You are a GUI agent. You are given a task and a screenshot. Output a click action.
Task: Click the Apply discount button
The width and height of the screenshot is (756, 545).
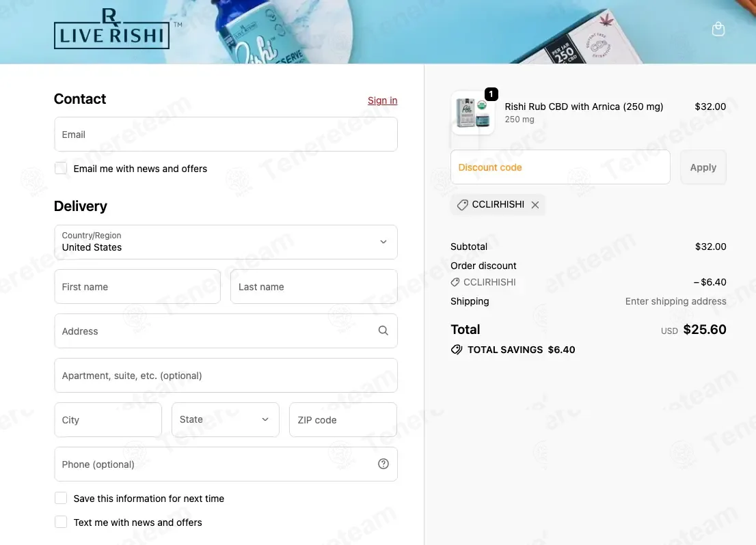[x=703, y=167]
